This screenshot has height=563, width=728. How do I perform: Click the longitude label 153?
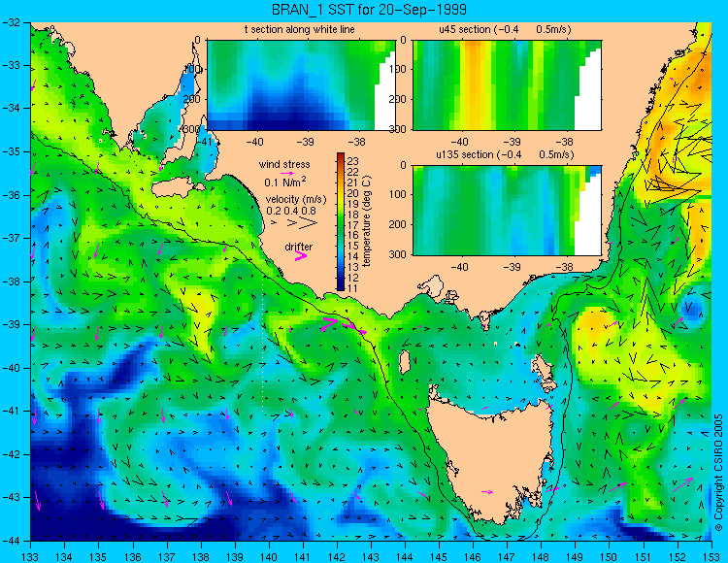coord(711,557)
